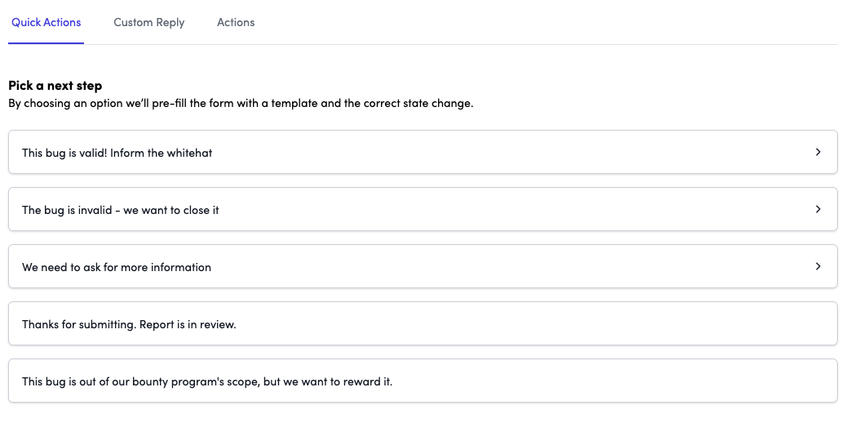Click blank area of out-of-scope reward card
868x432 pixels.
[x=612, y=381]
